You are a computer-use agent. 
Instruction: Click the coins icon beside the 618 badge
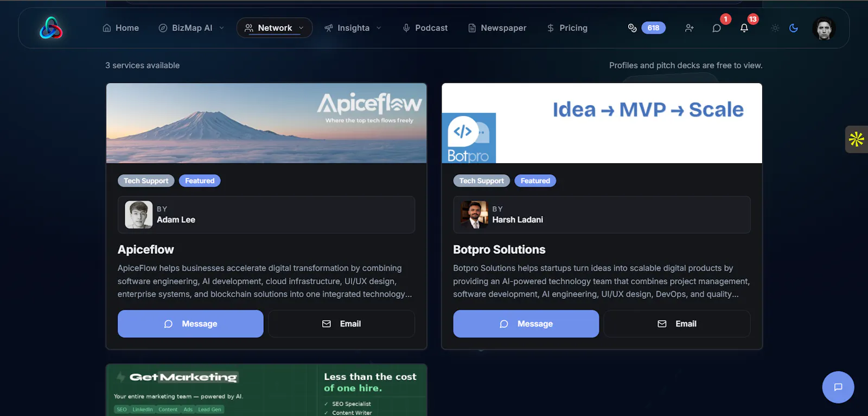(x=632, y=28)
